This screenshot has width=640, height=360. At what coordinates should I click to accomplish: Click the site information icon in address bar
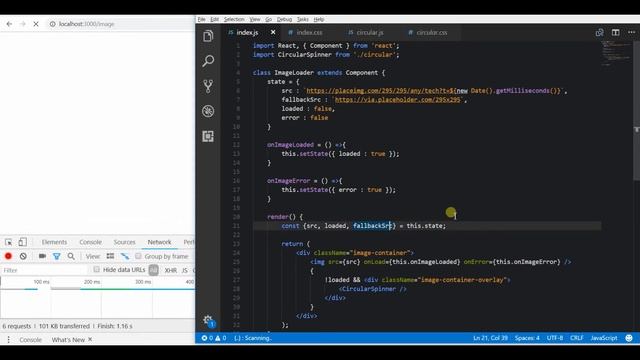[x=53, y=24]
